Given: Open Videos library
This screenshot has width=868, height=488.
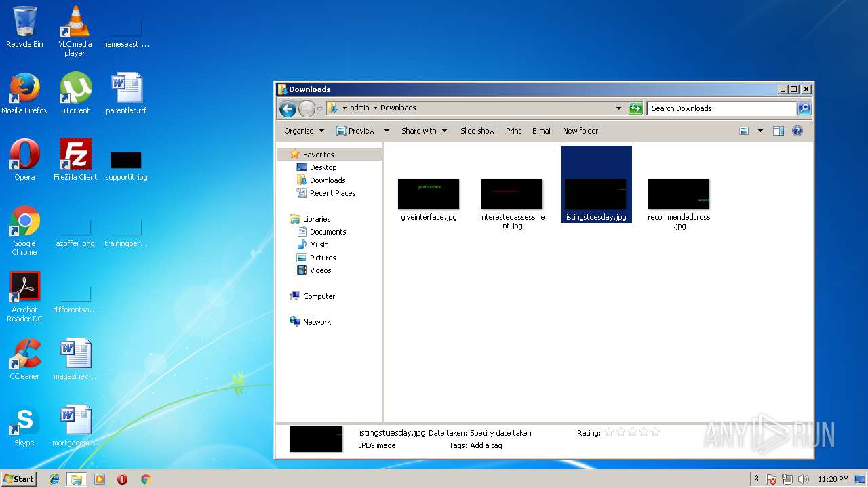Looking at the screenshot, I should point(320,270).
